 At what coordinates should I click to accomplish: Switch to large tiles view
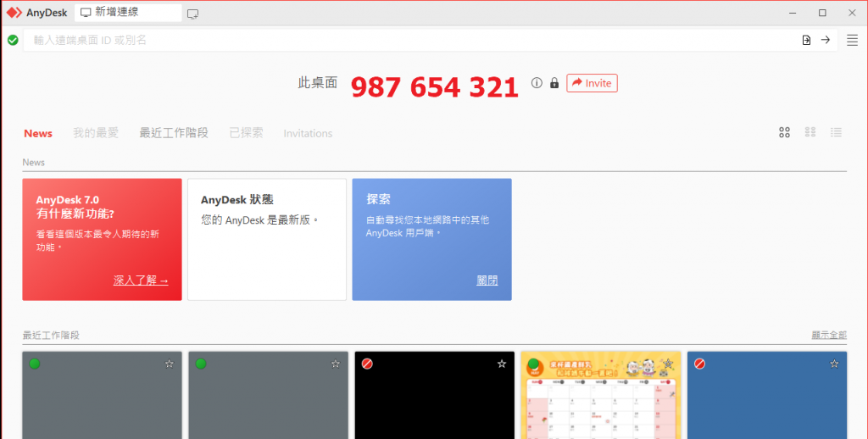(x=784, y=132)
